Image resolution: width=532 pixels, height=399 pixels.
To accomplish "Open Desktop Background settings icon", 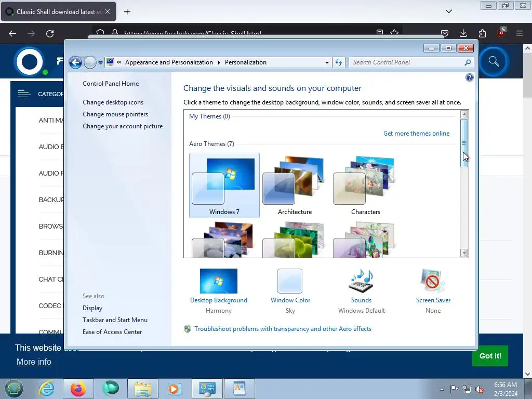I will (x=219, y=281).
